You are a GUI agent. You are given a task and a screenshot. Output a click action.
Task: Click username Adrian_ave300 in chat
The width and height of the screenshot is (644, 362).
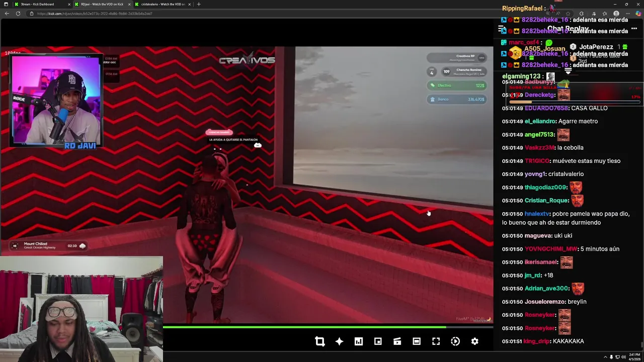click(546, 288)
